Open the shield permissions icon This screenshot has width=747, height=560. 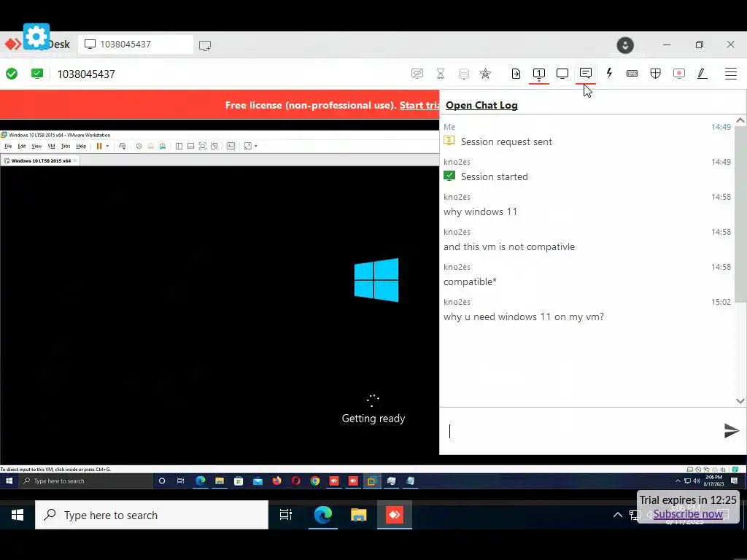656,74
